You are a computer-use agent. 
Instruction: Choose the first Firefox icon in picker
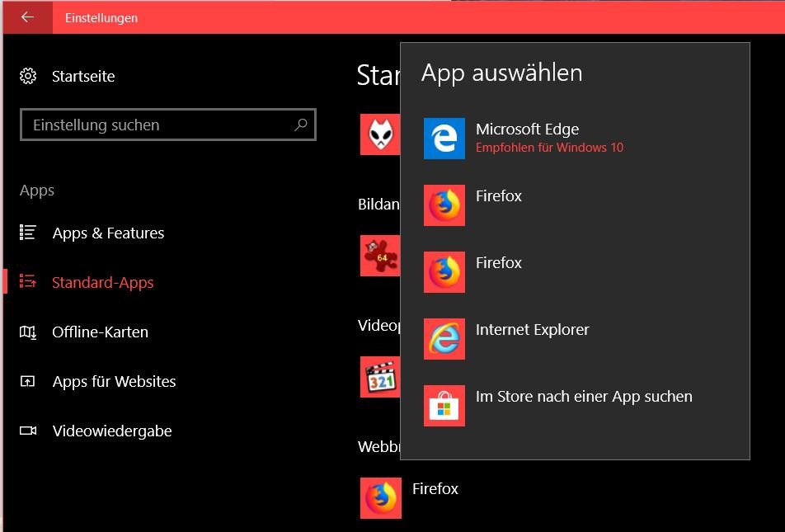(x=444, y=205)
